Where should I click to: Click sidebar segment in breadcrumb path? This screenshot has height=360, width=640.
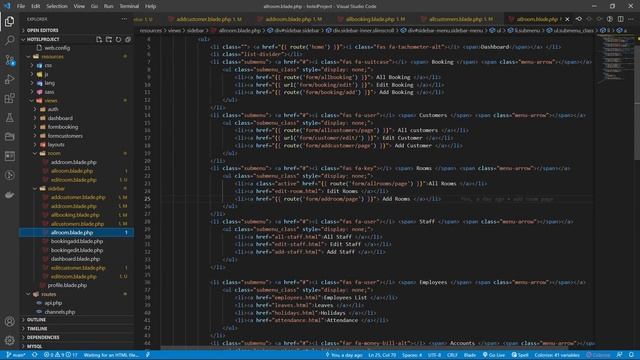point(196,31)
